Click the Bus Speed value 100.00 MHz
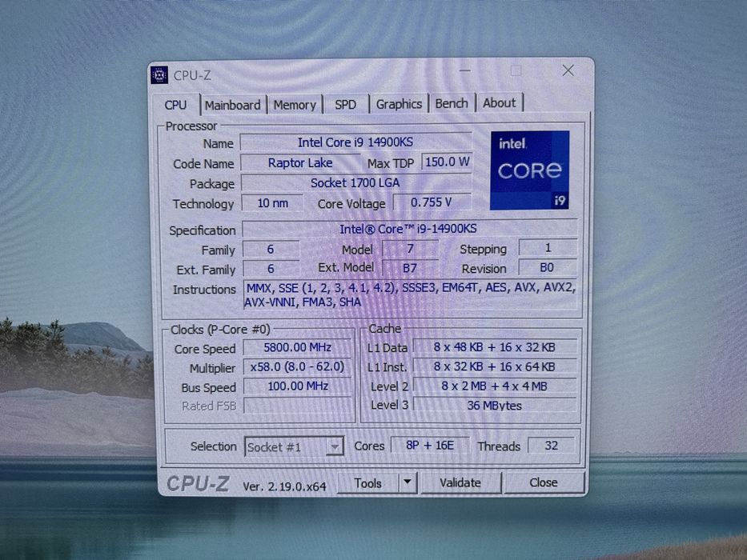This screenshot has height=560, width=747. tap(297, 386)
